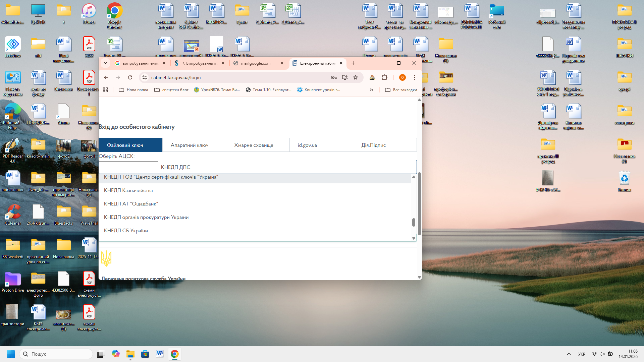Open the Chrome extensions puzzle icon

tap(384, 77)
